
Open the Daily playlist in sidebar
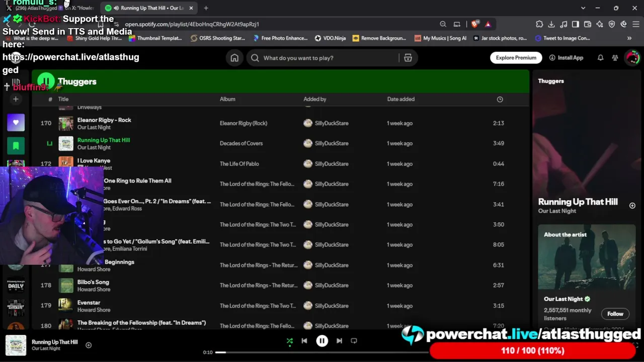pyautogui.click(x=16, y=286)
